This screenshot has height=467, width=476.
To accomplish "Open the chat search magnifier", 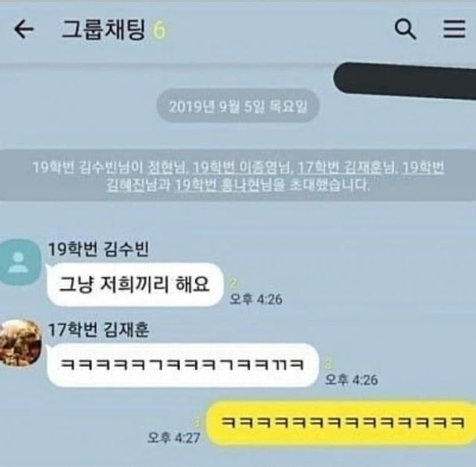I will (405, 29).
